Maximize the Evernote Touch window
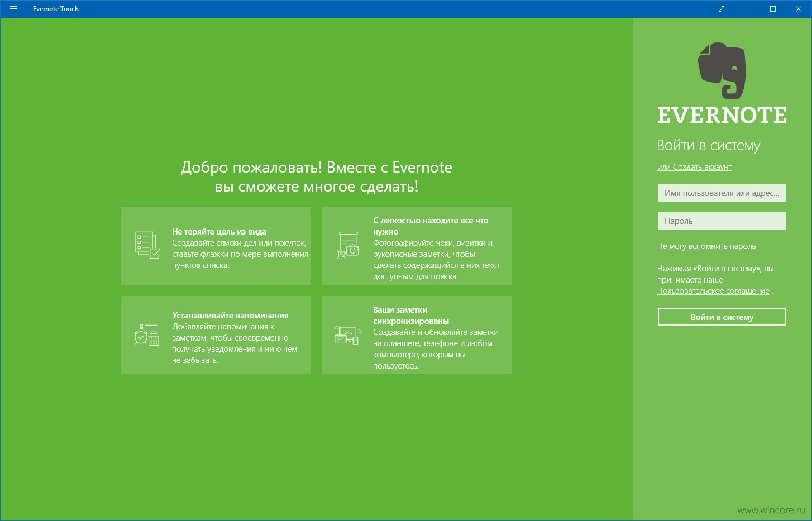 773,9
